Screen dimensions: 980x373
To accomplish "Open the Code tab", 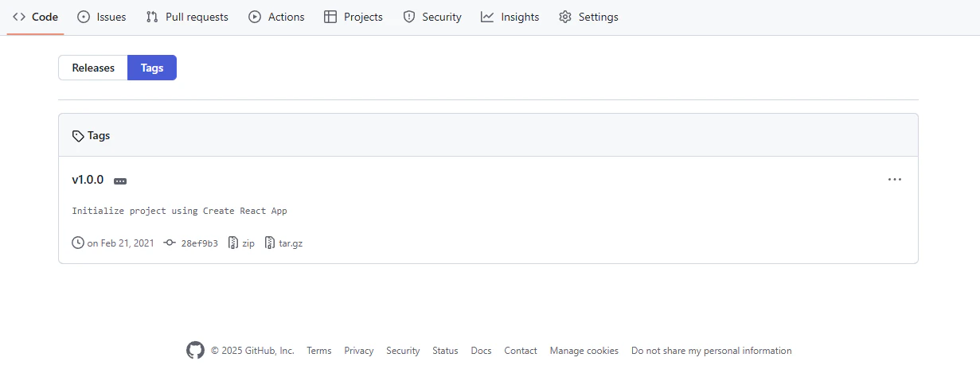I will (36, 17).
